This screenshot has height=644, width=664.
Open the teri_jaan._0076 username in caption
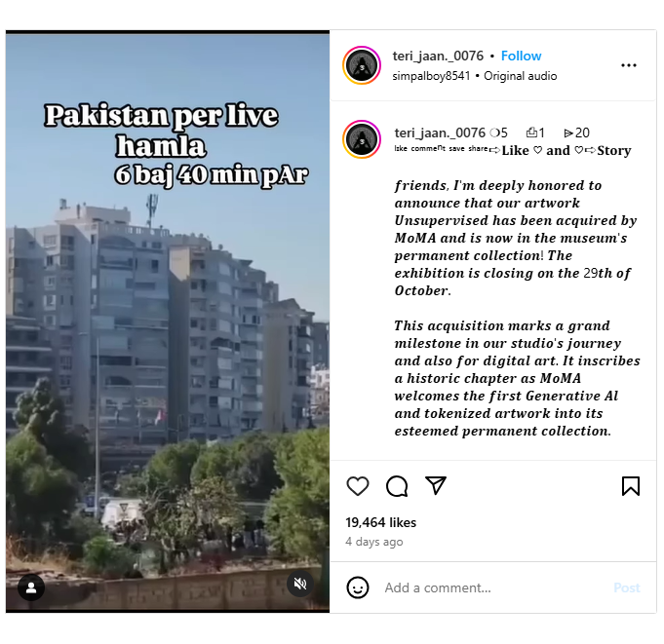click(440, 133)
